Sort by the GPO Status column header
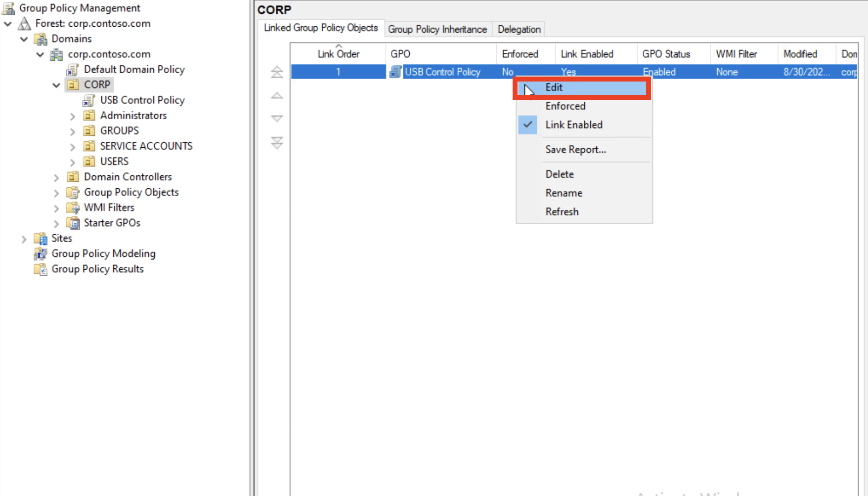Viewport: 868px width, 496px height. [674, 54]
